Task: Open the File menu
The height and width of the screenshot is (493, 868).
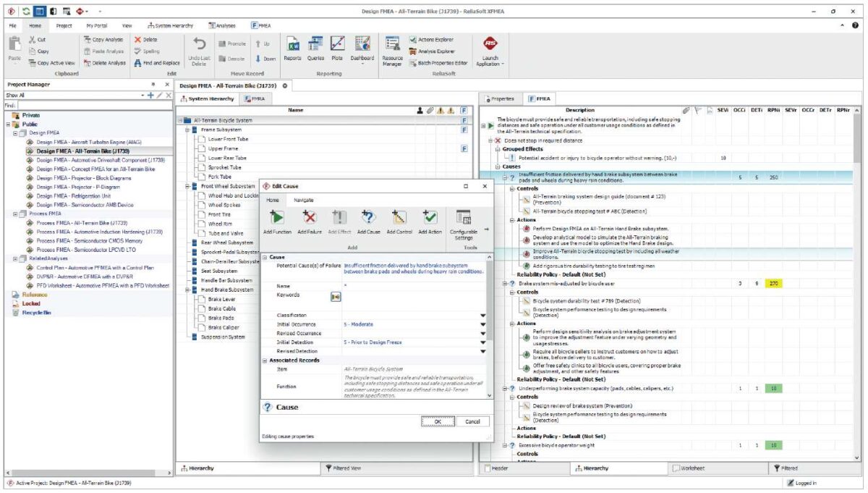Action: point(13,25)
